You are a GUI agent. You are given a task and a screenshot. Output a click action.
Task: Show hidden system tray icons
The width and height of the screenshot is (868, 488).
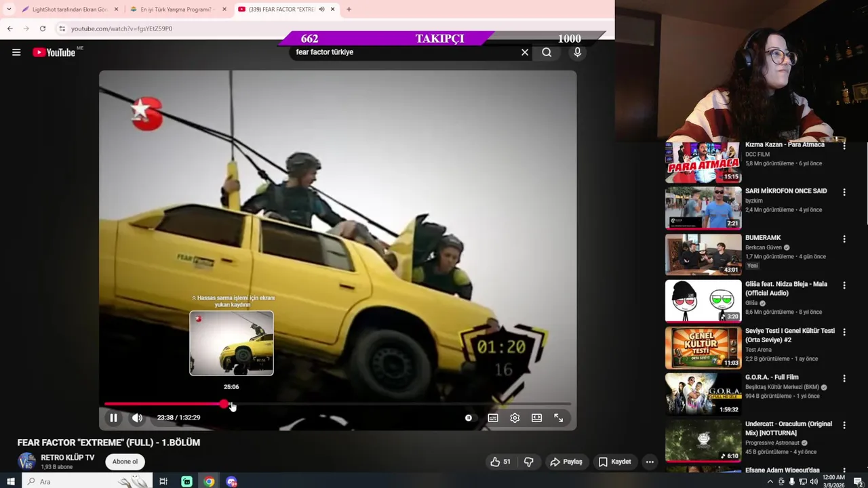click(770, 482)
